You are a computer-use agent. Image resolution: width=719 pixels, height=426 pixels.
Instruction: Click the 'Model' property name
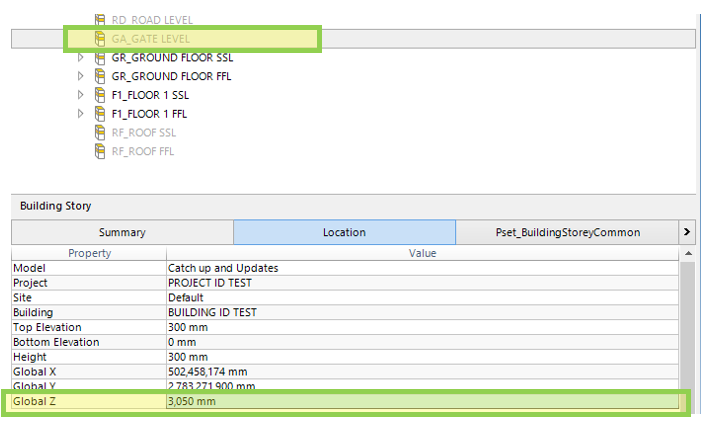click(29, 268)
